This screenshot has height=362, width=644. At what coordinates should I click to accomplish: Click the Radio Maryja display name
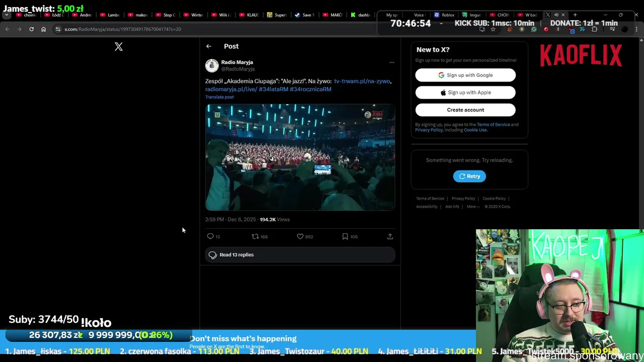pyautogui.click(x=237, y=62)
